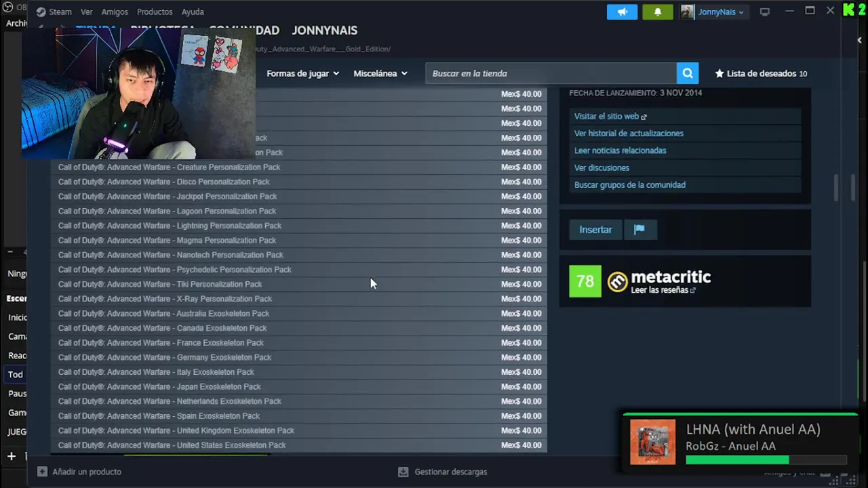The width and height of the screenshot is (868, 488).
Task: Click Tod scene in OBS window behind
Action: click(15, 374)
